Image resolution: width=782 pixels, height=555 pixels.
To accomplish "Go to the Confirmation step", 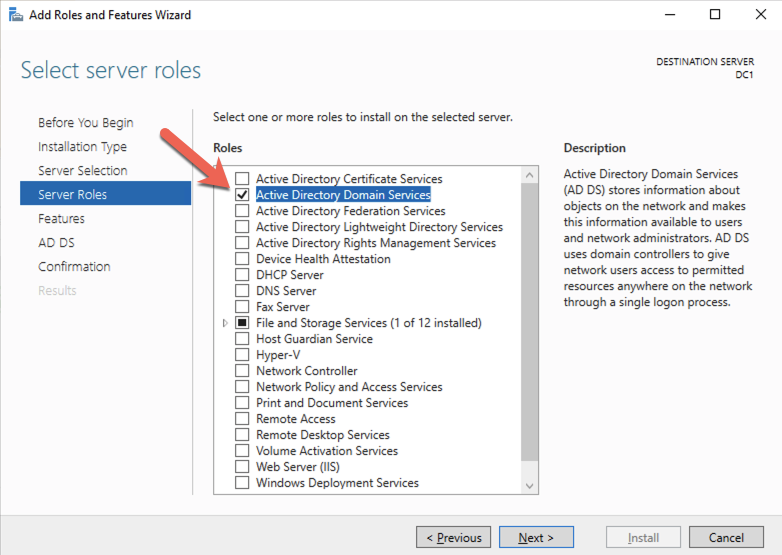I will 74,266.
